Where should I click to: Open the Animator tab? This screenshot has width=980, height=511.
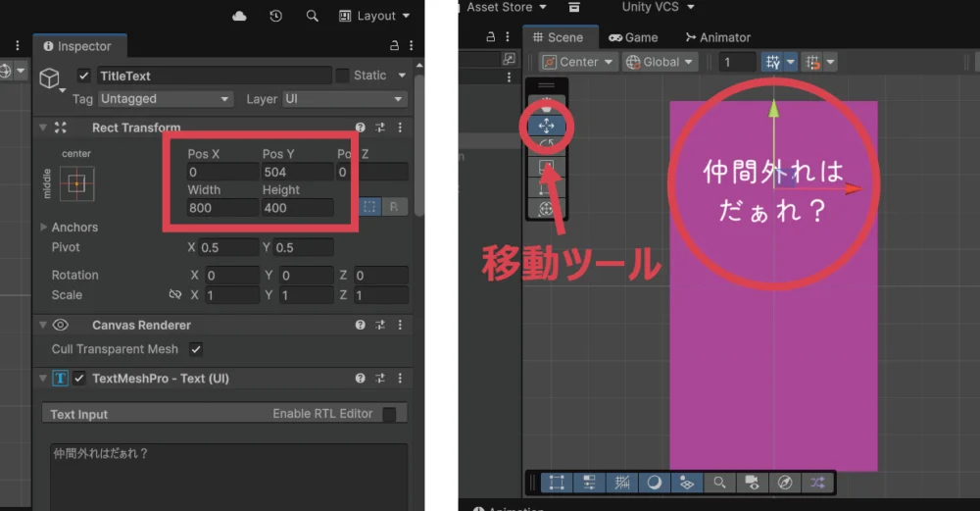(718, 37)
